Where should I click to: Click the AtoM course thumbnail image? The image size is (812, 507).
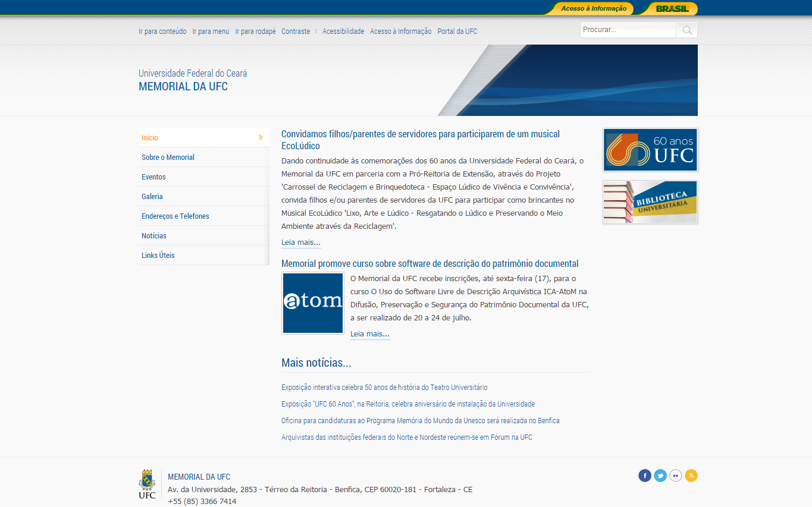(x=313, y=303)
